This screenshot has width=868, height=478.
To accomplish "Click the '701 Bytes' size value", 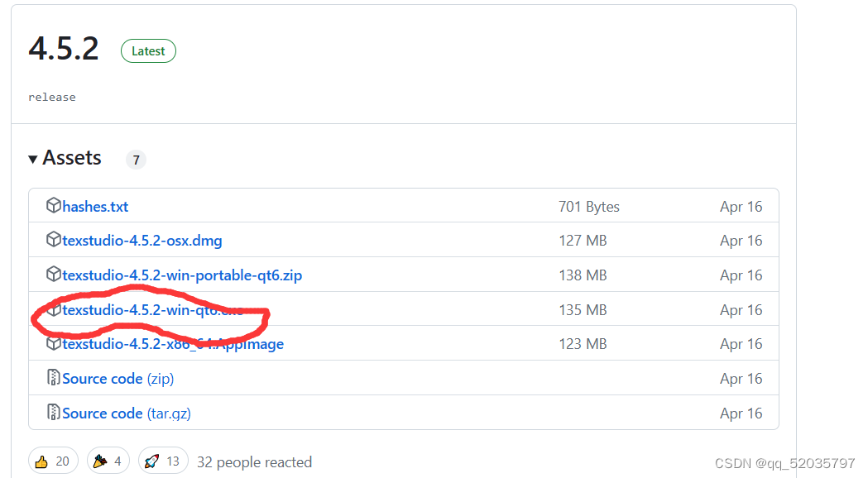I will tap(589, 207).
